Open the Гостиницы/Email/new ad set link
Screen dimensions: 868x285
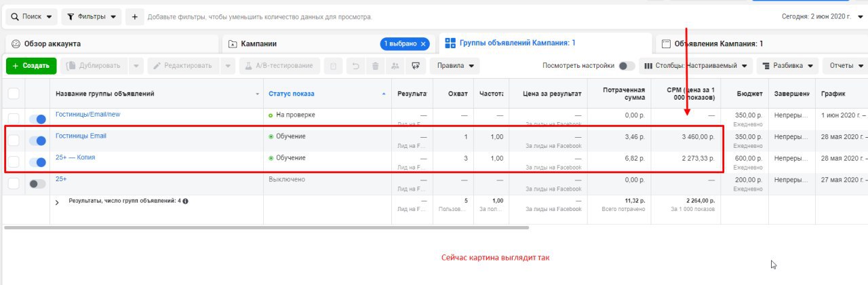coord(87,114)
